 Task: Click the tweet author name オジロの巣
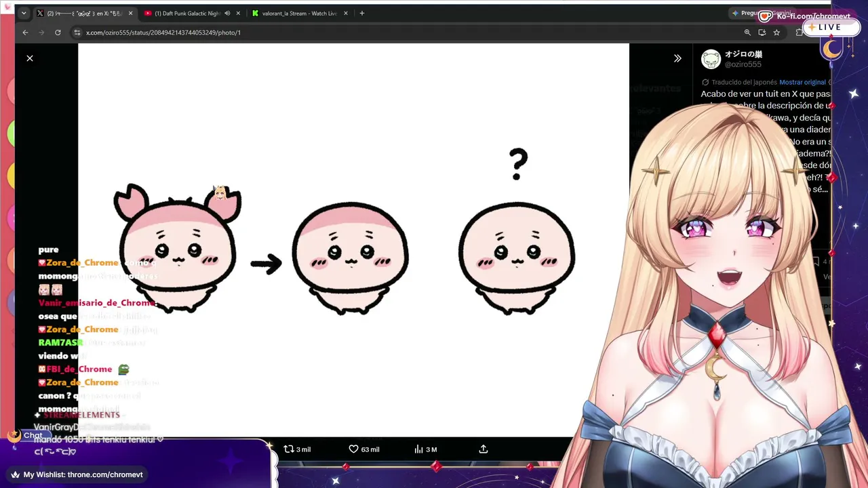(743, 54)
